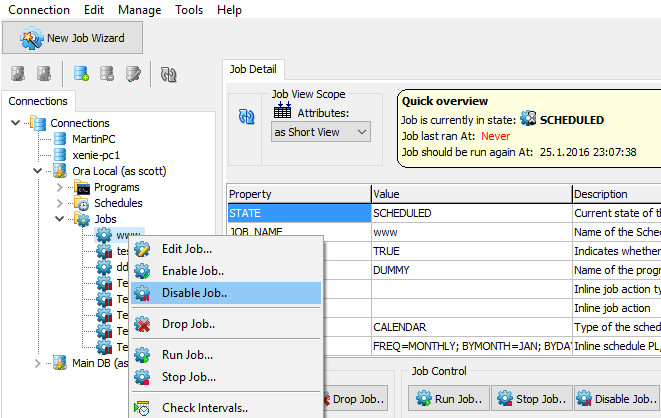Refresh connections with the gray arrows toolbar icon
This screenshot has width=661, height=418.
pos(169,75)
